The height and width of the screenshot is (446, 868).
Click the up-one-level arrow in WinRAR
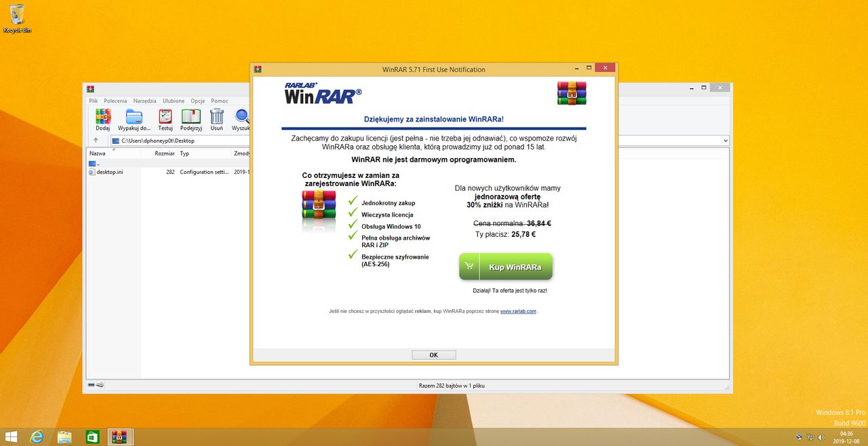96,141
